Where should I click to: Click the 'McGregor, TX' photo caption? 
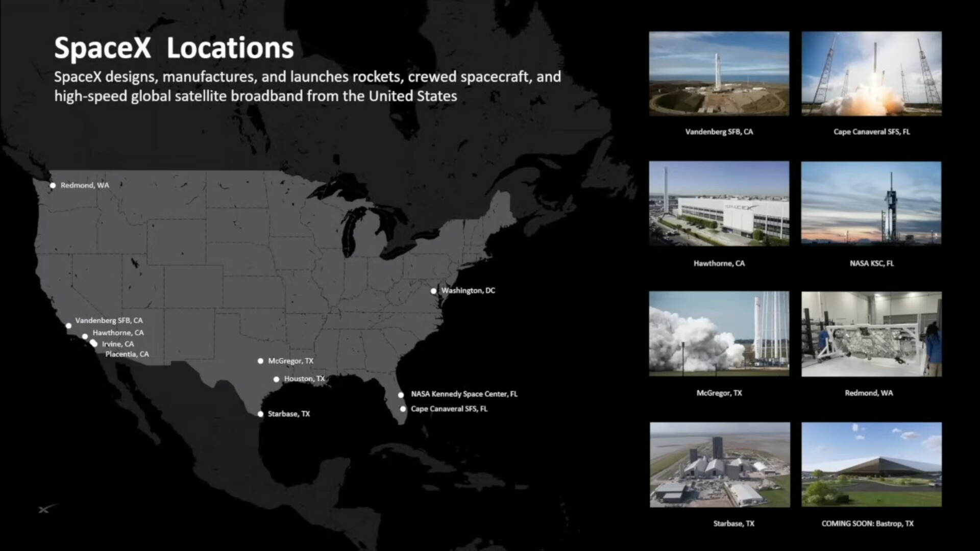(719, 393)
